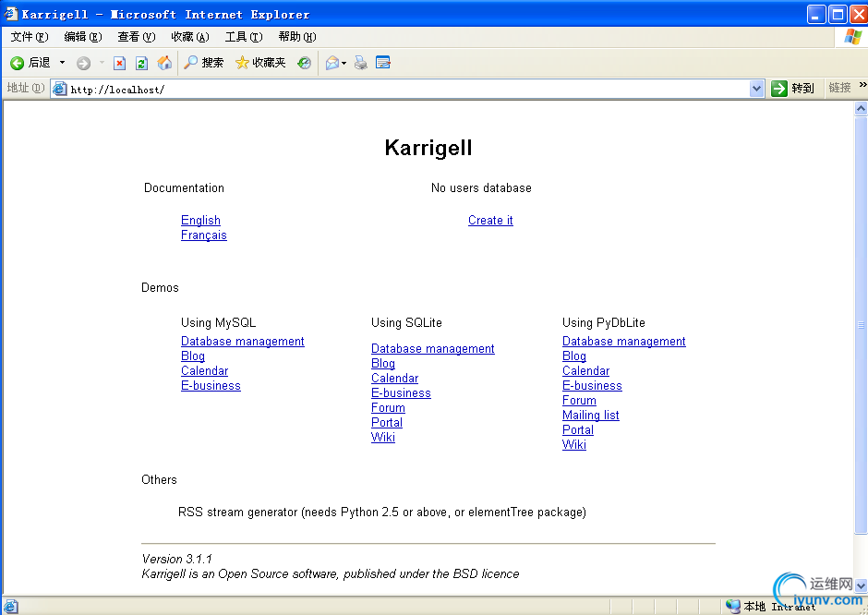This screenshot has height=615, width=868.
Task: Click the 本地 Intranet zone indicator
Action: tap(770, 607)
